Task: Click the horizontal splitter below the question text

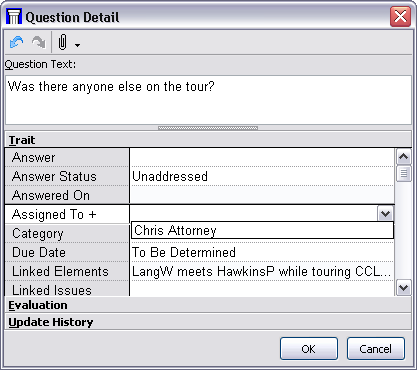Action: point(208,128)
